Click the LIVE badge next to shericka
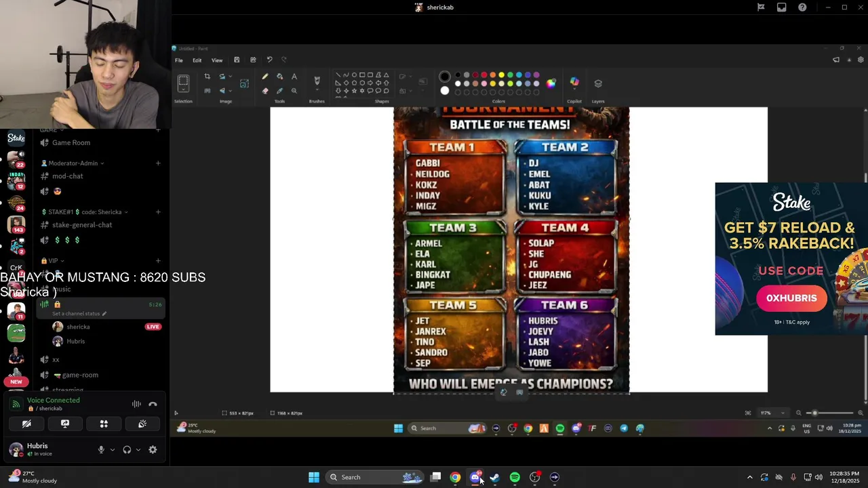868x488 pixels. pos(153,327)
